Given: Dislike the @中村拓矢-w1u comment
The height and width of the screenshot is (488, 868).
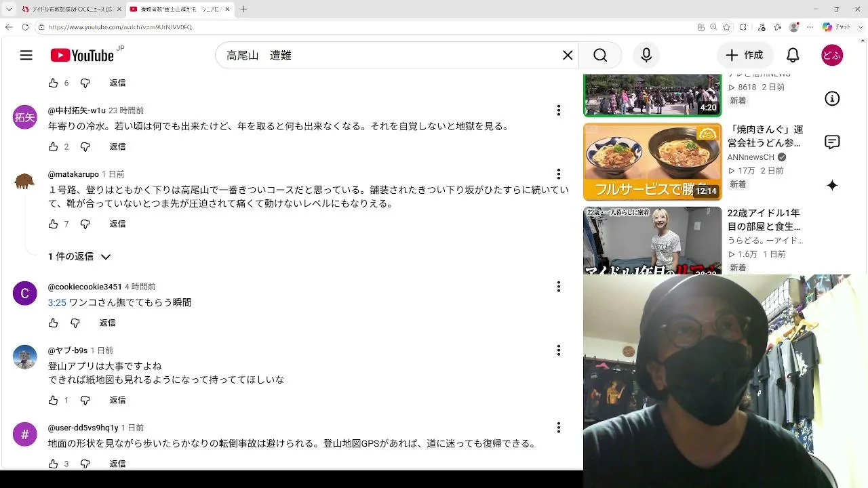Looking at the screenshot, I should click(x=85, y=146).
